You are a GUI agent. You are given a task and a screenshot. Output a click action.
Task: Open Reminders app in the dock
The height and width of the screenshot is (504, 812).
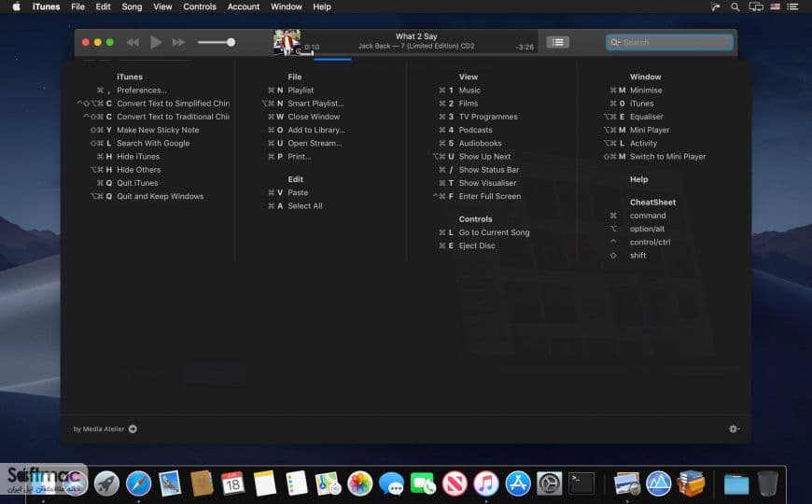click(x=297, y=483)
